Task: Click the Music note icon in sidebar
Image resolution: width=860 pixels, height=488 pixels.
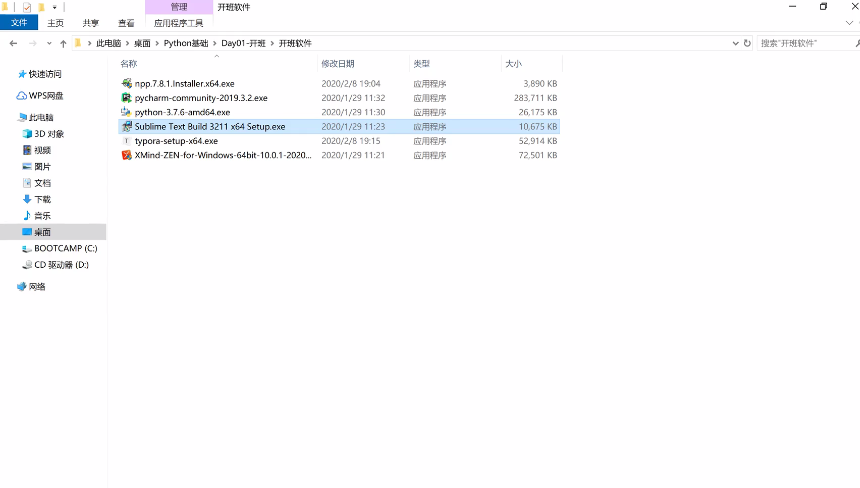Action: pyautogui.click(x=27, y=215)
